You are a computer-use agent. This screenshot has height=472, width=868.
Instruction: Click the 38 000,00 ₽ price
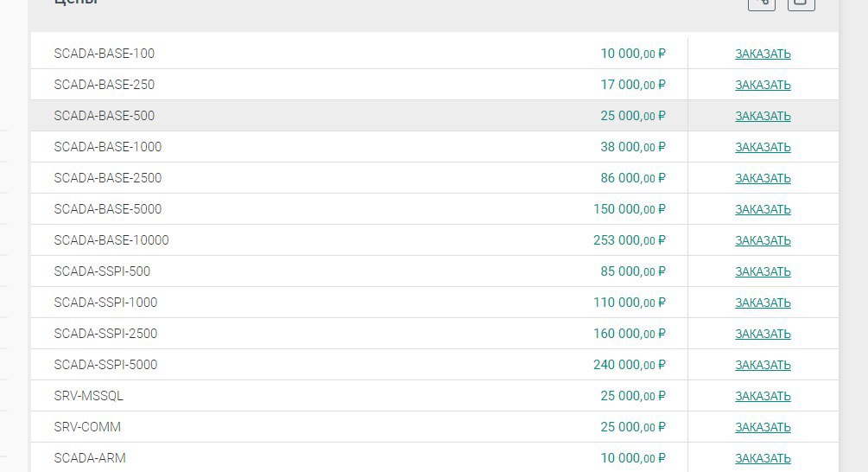633,146
